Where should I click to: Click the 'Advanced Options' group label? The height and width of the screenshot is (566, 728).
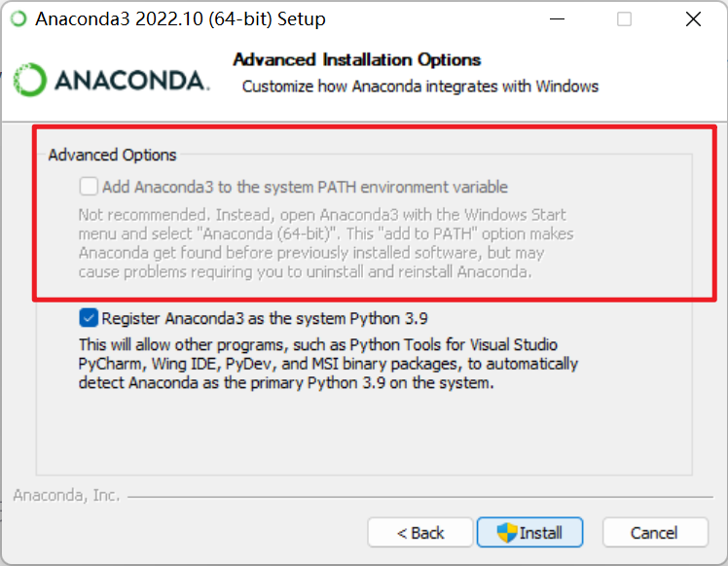pos(112,155)
